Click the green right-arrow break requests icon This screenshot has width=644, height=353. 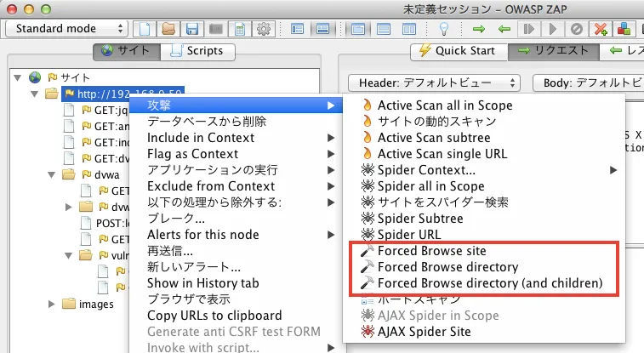point(478,29)
